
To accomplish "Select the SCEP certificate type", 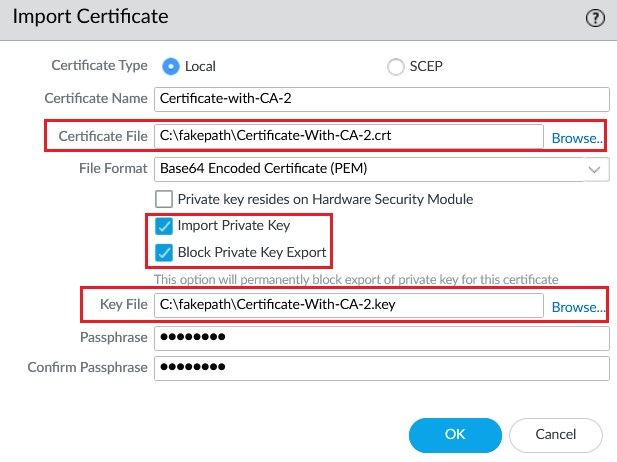I will point(395,66).
